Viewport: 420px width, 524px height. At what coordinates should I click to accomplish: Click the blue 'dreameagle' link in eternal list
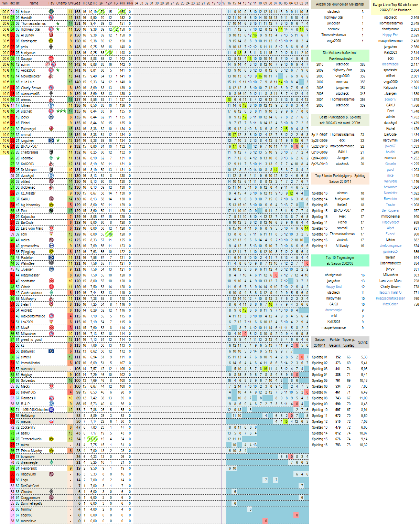[x=390, y=64]
